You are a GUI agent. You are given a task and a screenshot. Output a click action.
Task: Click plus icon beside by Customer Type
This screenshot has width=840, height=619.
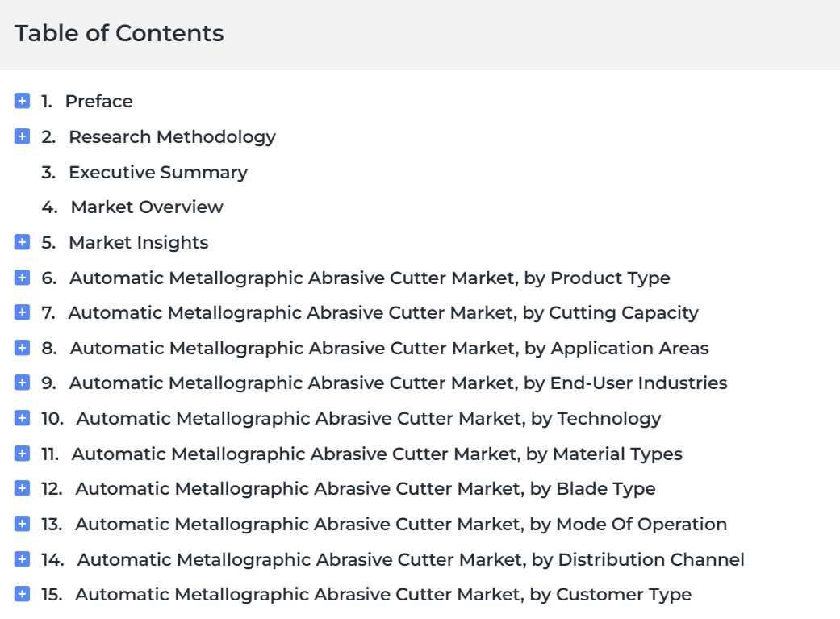[x=22, y=593]
